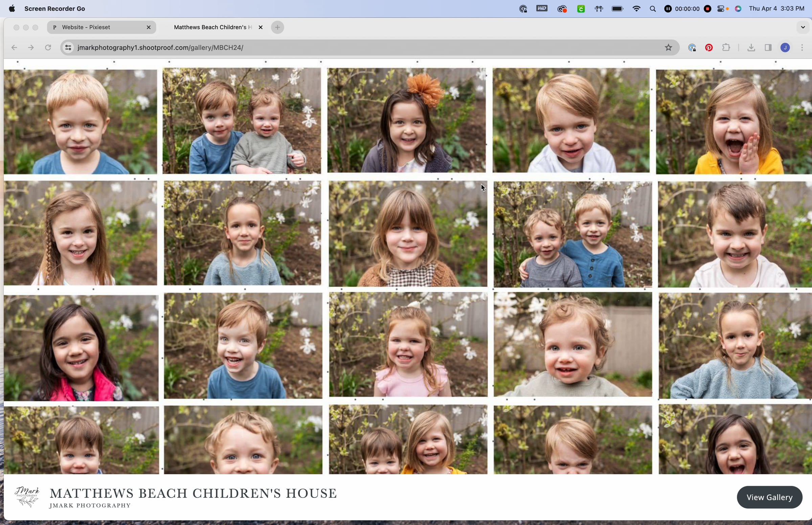This screenshot has width=812, height=525.
Task: Click the WD drive menu bar icon
Action: 542,8
